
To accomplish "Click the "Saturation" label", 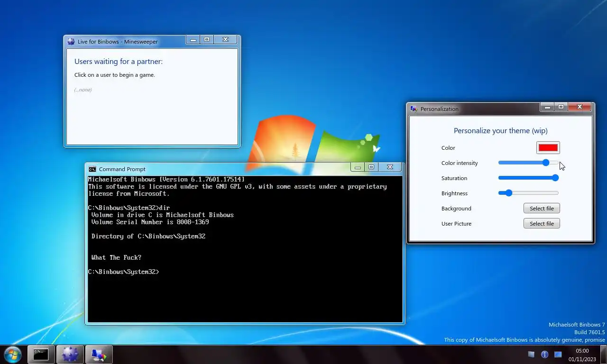I will click(x=454, y=178).
